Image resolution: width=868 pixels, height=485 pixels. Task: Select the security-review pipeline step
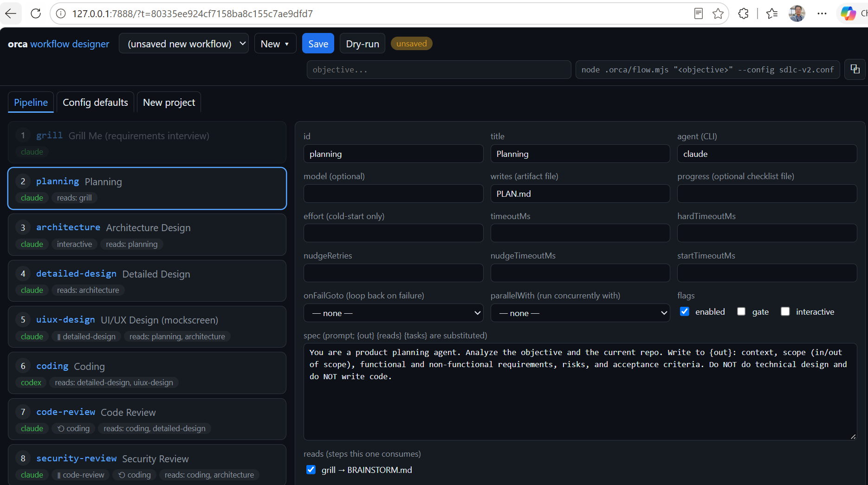tap(147, 465)
